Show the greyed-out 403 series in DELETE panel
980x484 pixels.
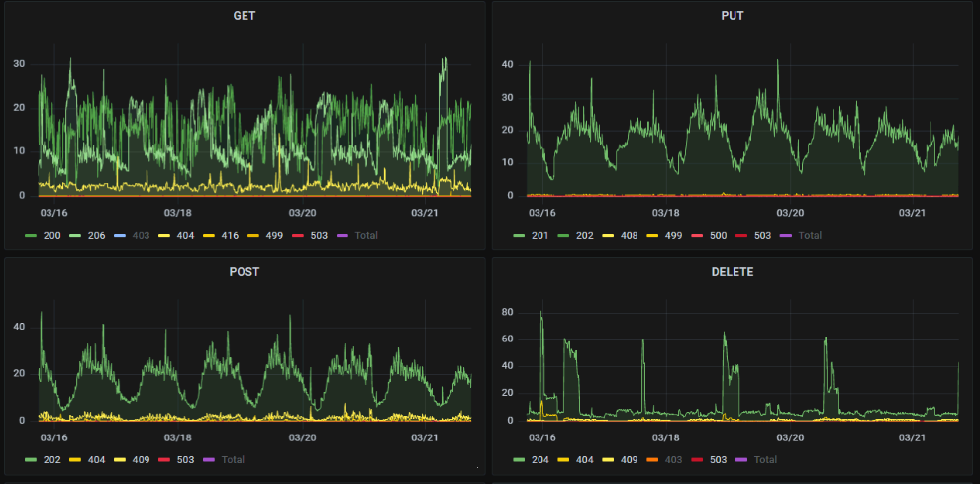click(x=674, y=460)
